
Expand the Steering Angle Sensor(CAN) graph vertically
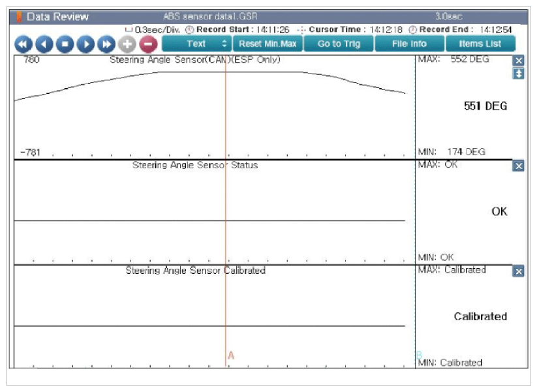519,74
